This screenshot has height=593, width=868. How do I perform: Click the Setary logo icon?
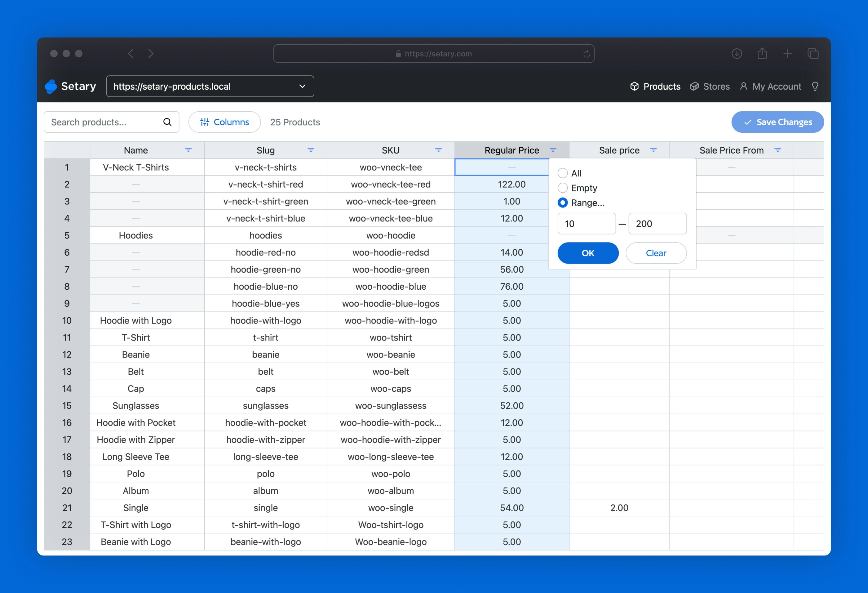coord(51,86)
